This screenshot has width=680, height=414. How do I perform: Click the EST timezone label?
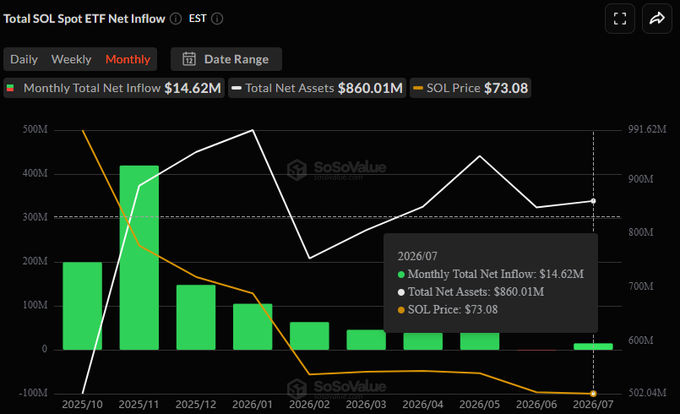coord(197,19)
